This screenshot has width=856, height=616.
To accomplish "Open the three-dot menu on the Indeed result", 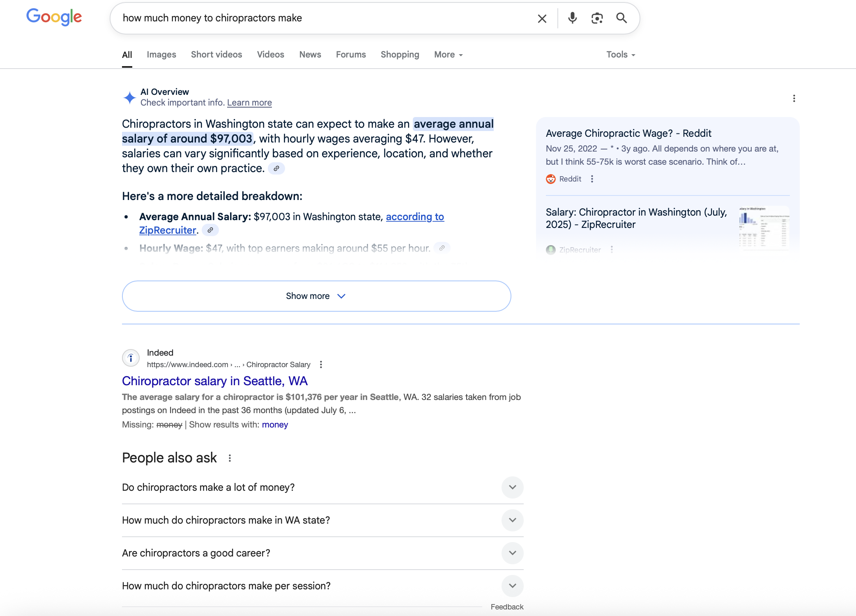I will point(321,364).
